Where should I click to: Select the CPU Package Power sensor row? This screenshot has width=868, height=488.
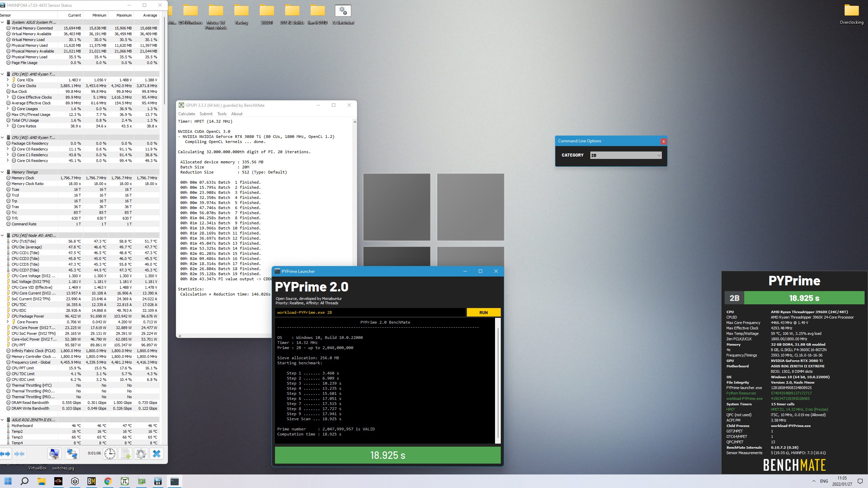[x=80, y=316]
